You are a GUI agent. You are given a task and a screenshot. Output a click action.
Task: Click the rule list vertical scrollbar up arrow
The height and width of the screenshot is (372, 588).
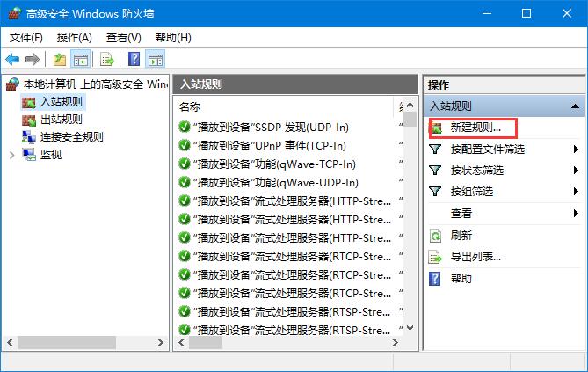[x=410, y=106]
